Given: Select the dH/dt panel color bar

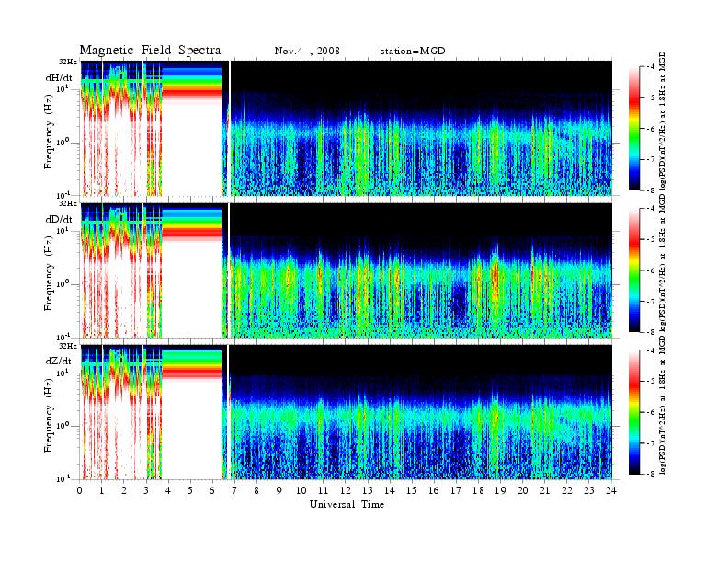Looking at the screenshot, I should [634, 129].
